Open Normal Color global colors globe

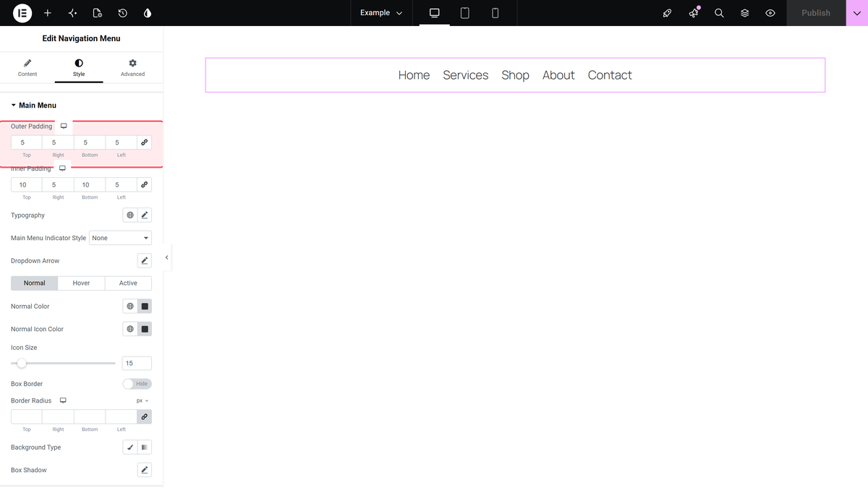click(x=130, y=307)
